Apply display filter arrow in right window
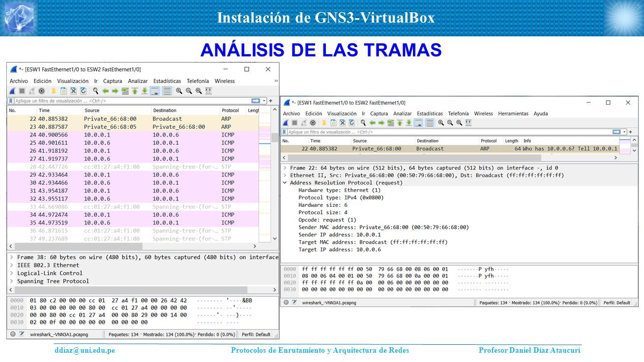The image size is (644, 362). [616, 132]
